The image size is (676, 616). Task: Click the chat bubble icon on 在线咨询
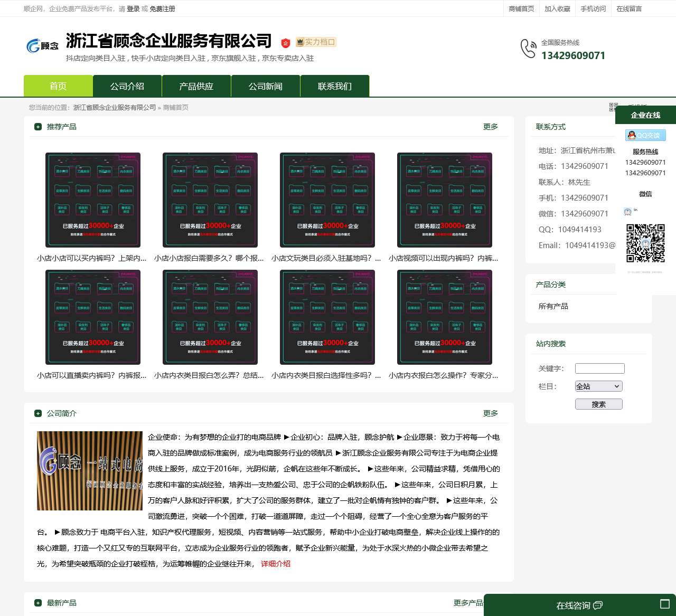(x=597, y=606)
